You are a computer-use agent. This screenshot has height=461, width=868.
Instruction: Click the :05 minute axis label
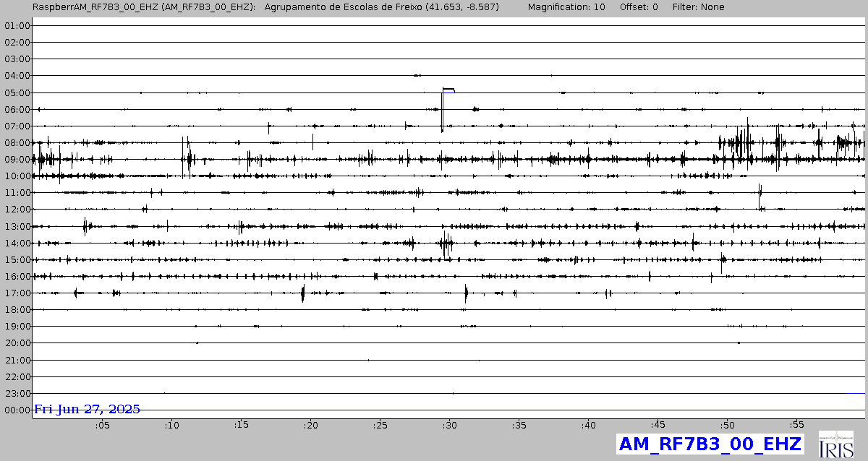pyautogui.click(x=102, y=426)
